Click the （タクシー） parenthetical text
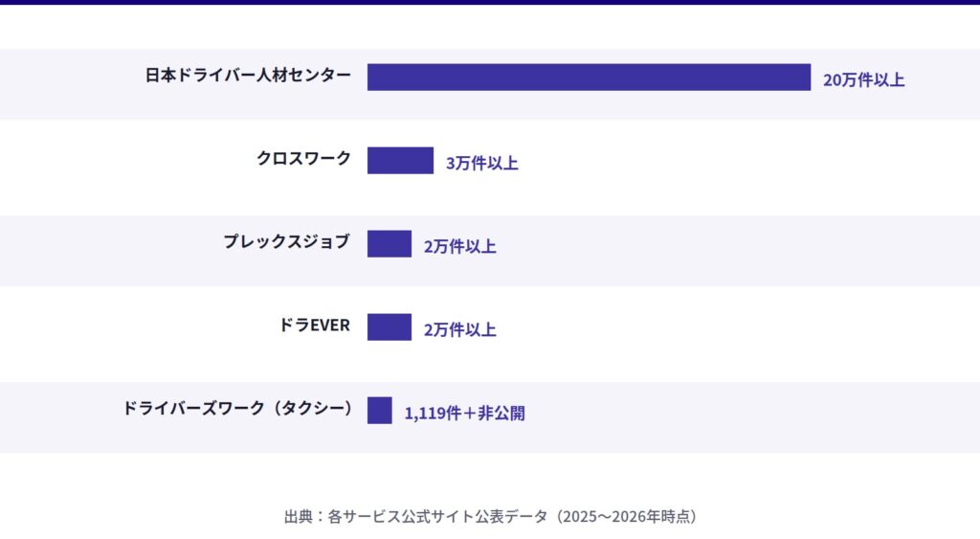The width and height of the screenshot is (980, 539). point(312,409)
